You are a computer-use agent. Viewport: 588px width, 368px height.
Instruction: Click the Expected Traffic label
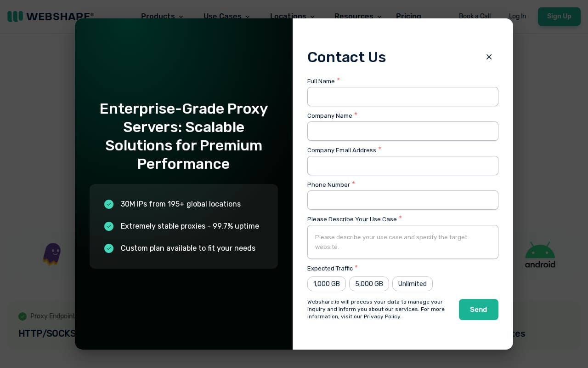coord(330,268)
